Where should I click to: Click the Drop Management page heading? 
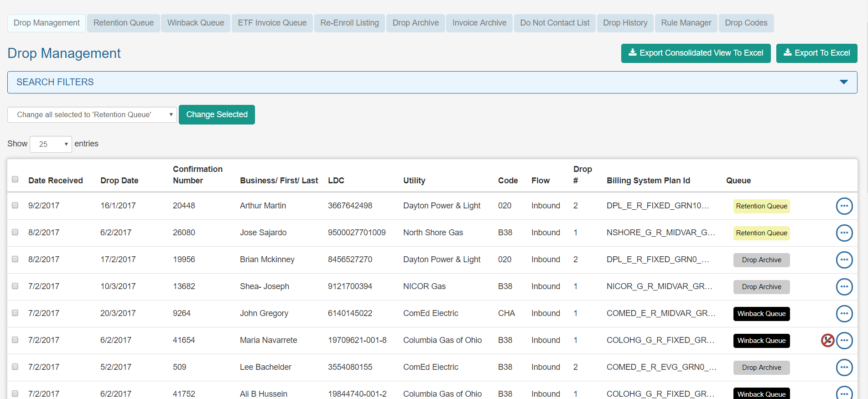point(64,53)
